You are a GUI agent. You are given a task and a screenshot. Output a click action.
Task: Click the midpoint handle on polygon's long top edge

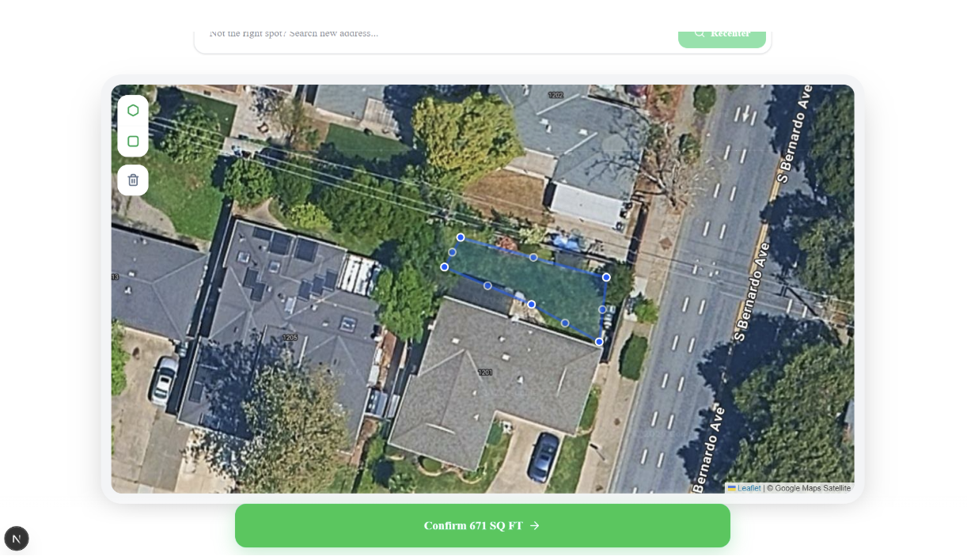pyautogui.click(x=533, y=257)
